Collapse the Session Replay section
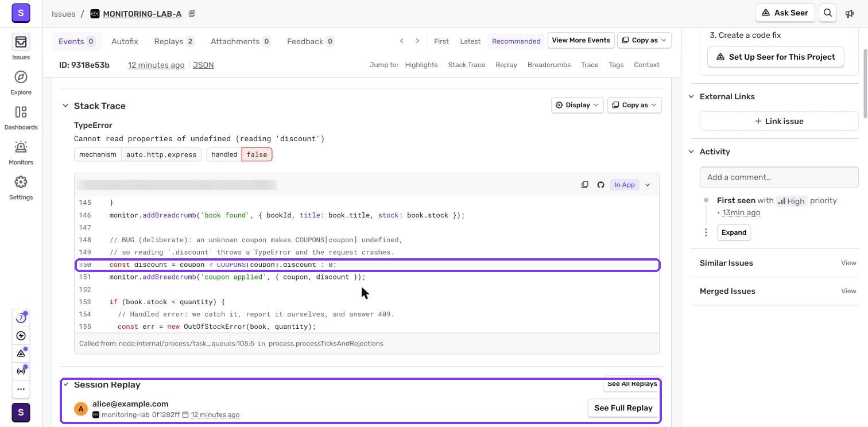 click(66, 385)
